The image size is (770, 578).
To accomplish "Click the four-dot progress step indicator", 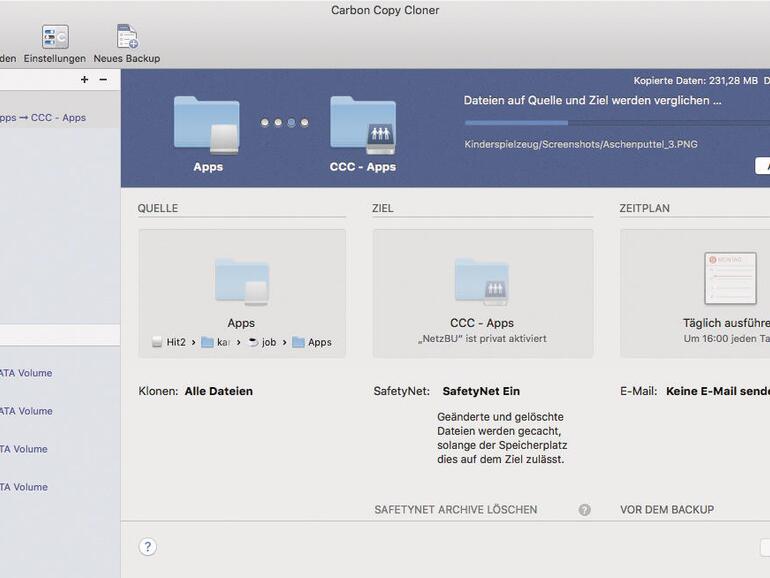I will [x=285, y=122].
